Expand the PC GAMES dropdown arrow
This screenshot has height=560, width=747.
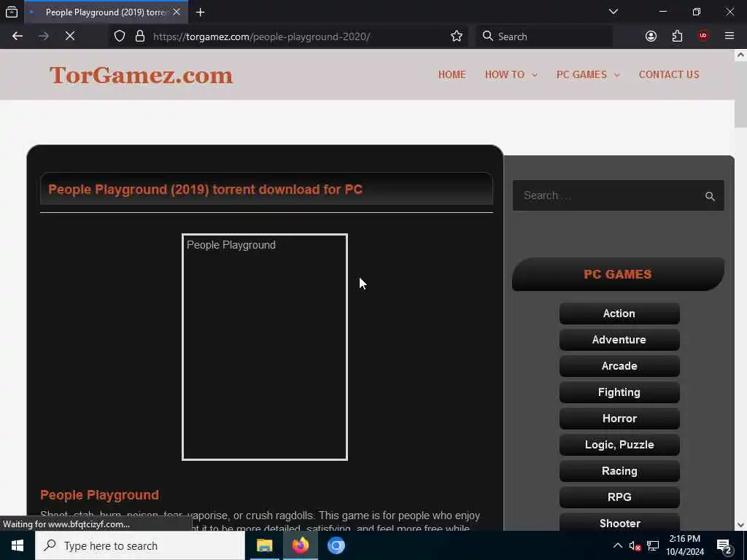(x=617, y=75)
